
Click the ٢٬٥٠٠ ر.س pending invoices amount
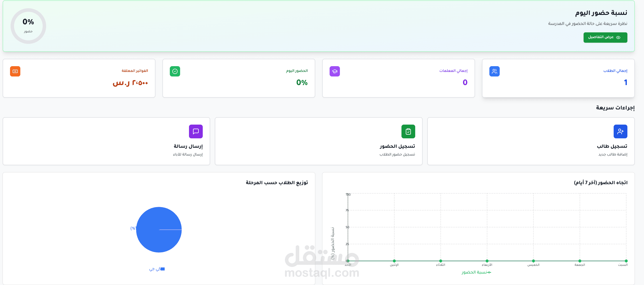click(x=130, y=83)
